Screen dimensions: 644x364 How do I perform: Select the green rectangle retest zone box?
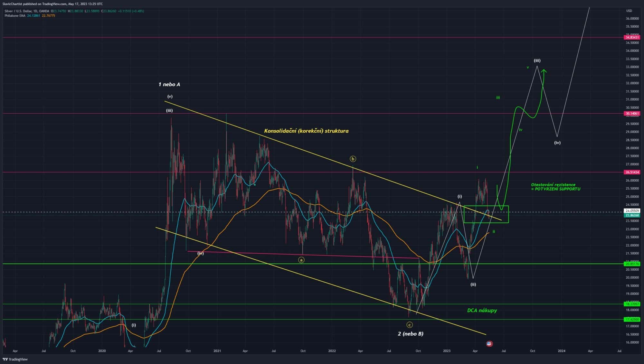(486, 214)
